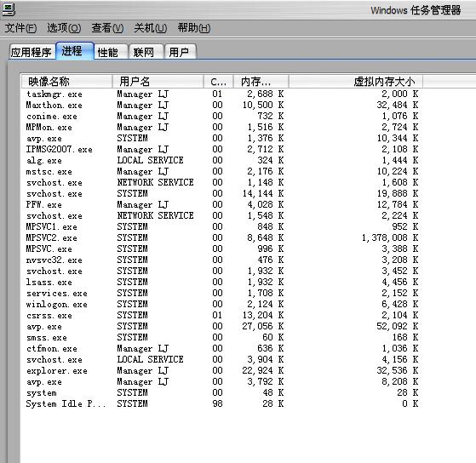Select the explorer.exe process row
Viewport: 476px width, 463px height.
221,370
